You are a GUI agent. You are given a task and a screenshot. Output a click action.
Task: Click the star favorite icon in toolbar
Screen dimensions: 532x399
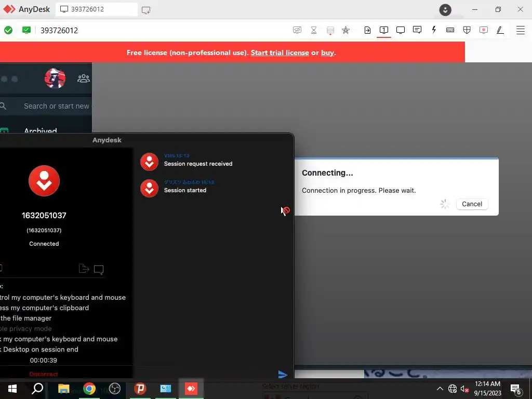tap(345, 30)
